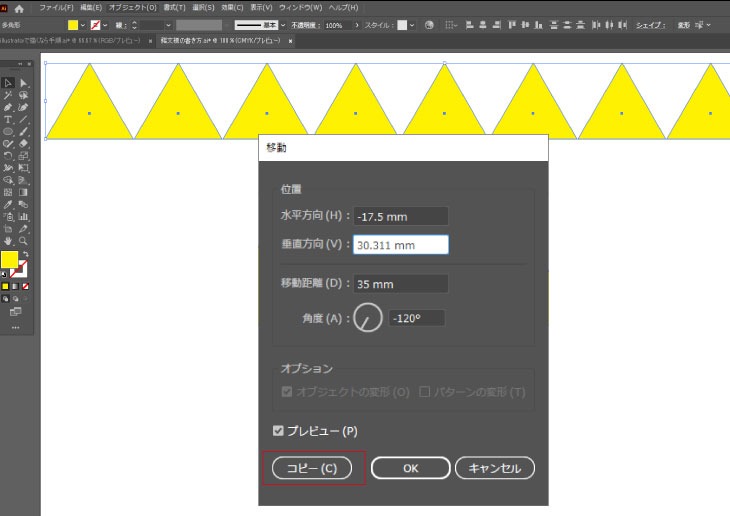Change screen mode icon in toolbar
Viewport: 730px width, 516px height.
click(x=15, y=312)
